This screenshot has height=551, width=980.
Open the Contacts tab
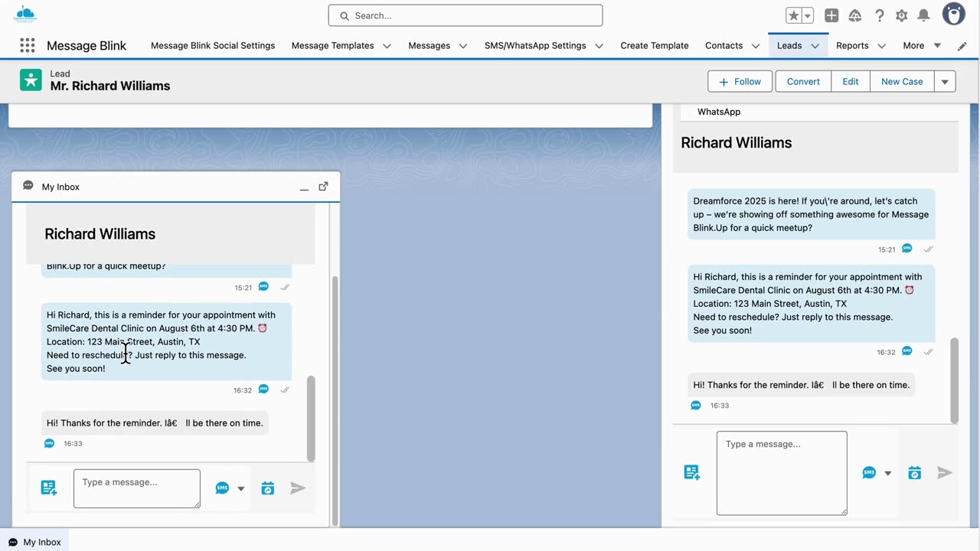724,46
